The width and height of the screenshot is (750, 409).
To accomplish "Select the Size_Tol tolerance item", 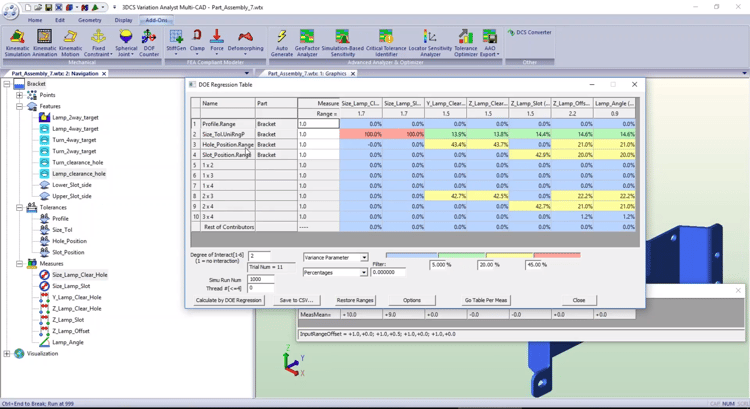I will point(62,230).
